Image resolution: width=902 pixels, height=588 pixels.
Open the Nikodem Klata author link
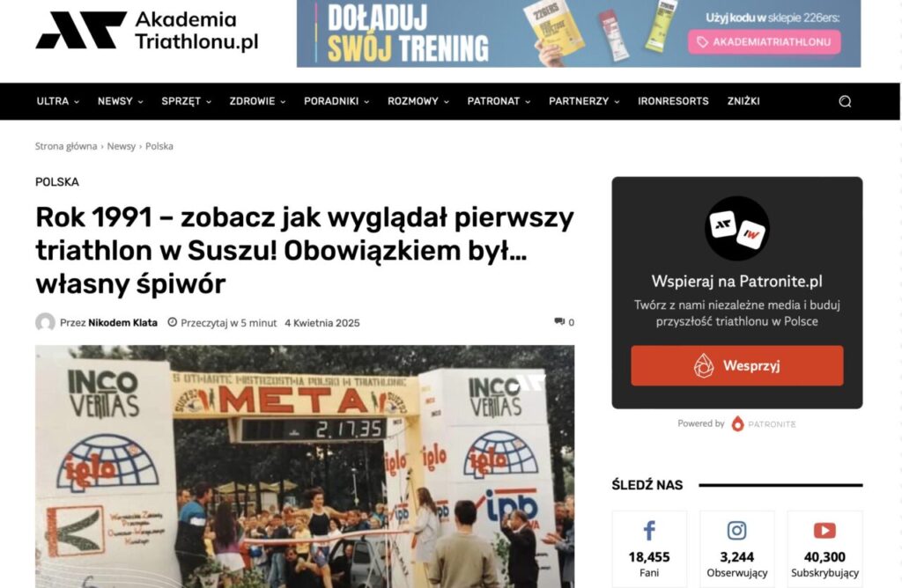click(122, 322)
